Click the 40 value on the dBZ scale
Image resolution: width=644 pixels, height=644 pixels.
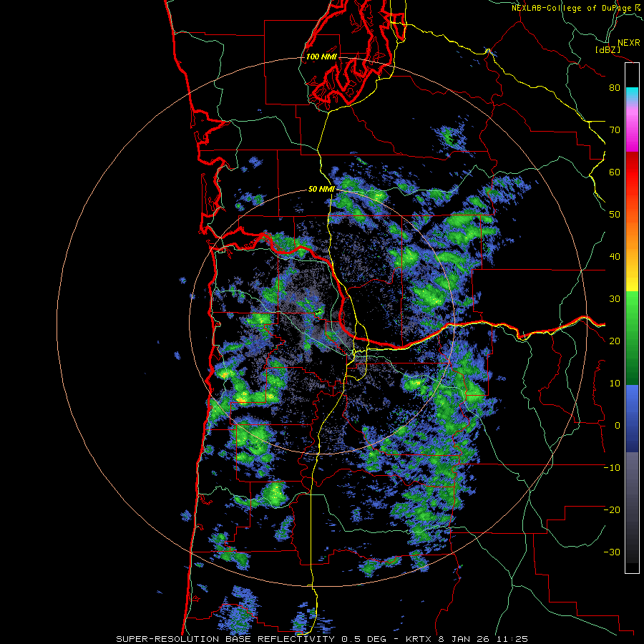pyautogui.click(x=615, y=257)
